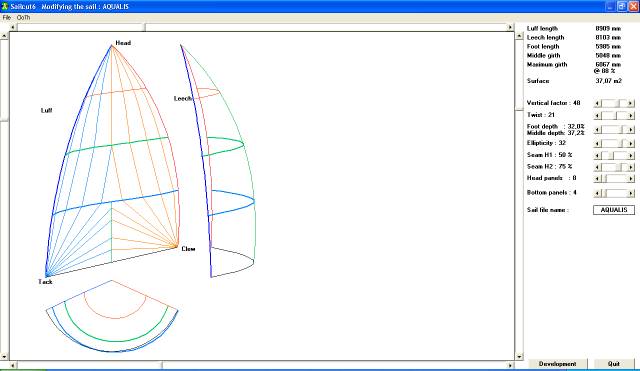Click the Head label on sail drawing
This screenshot has height=371, width=640.
tap(123, 43)
